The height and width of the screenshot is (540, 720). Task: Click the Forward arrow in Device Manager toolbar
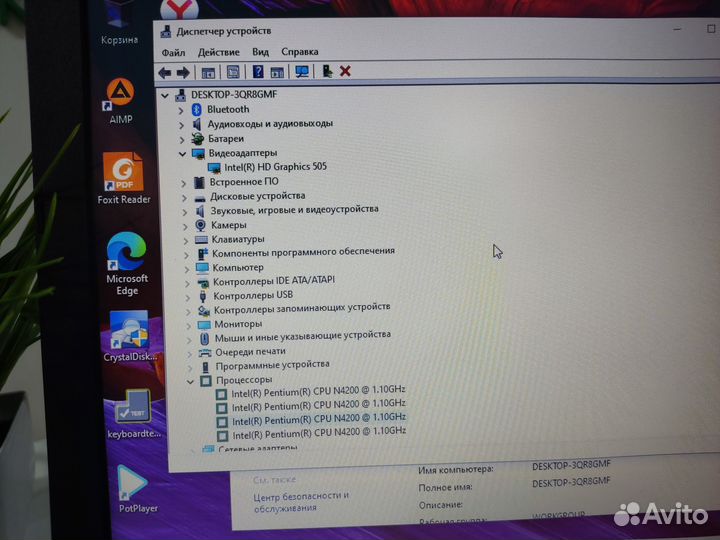pos(183,73)
